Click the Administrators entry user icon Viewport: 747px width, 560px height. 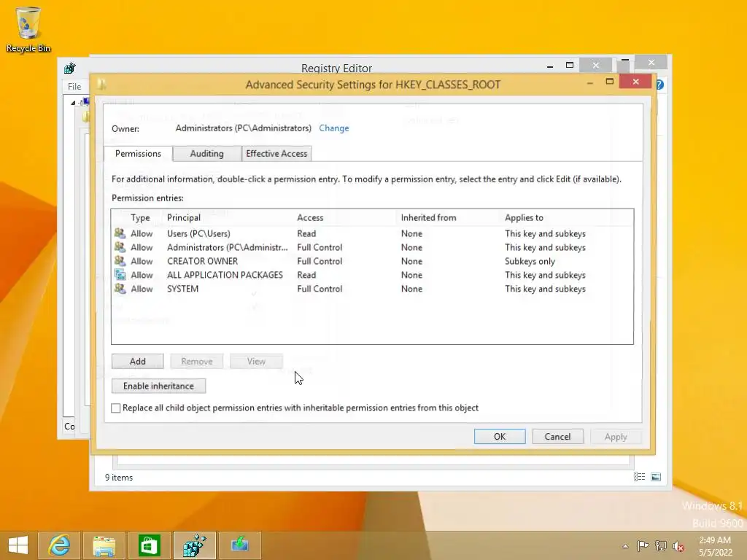pos(120,247)
